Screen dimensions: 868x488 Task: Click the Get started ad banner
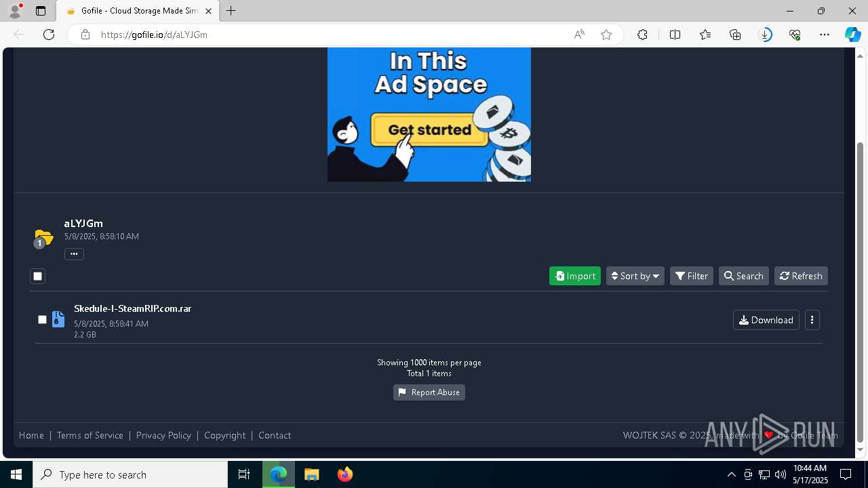point(429,115)
